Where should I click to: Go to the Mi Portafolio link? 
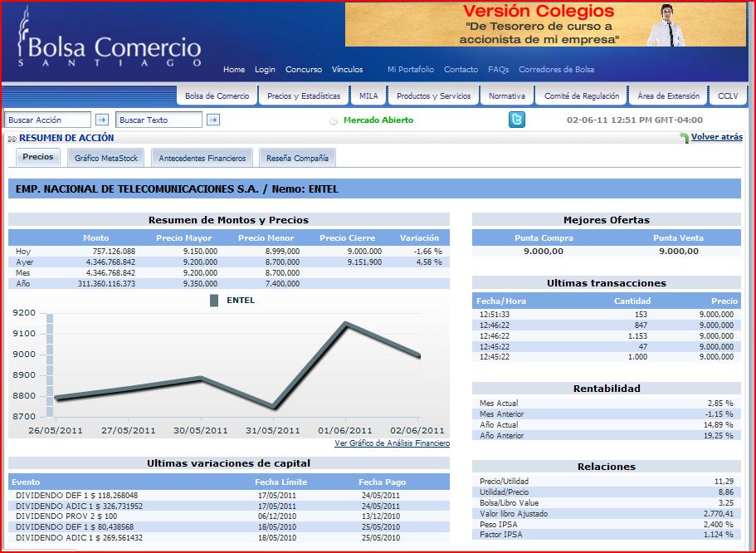click(410, 70)
